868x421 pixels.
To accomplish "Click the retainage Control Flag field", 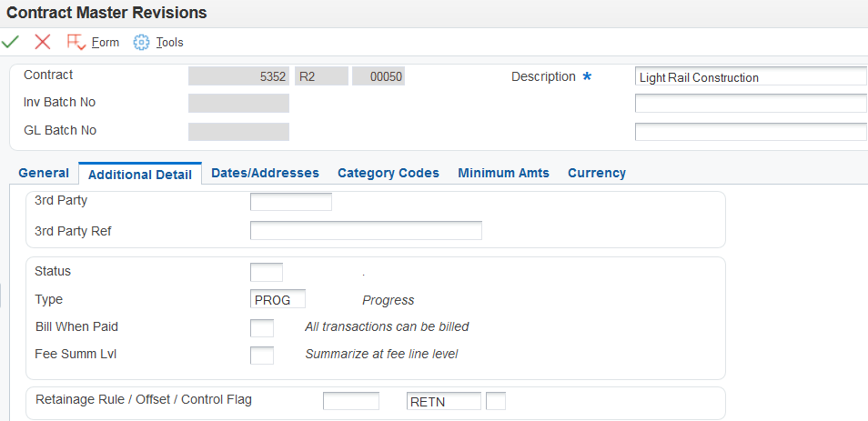I will pos(496,400).
